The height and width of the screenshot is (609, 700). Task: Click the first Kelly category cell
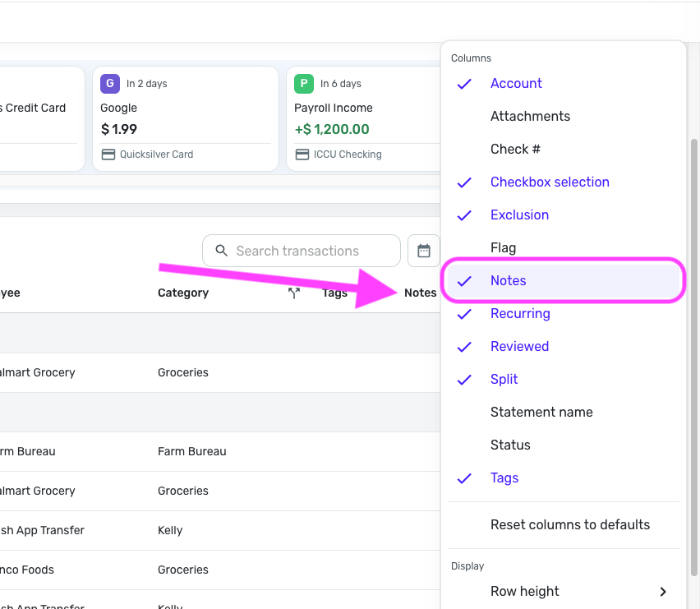point(170,530)
